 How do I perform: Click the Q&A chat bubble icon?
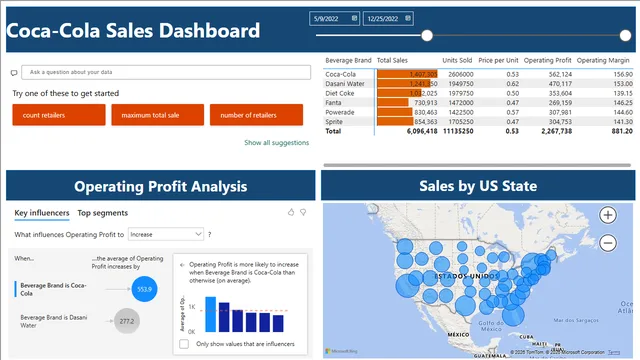tap(14, 73)
